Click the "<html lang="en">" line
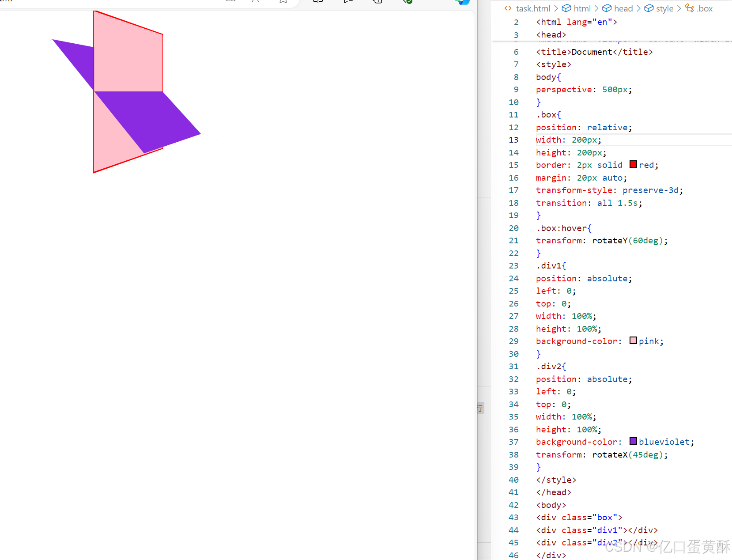Viewport: 732px width, 560px height. click(577, 22)
